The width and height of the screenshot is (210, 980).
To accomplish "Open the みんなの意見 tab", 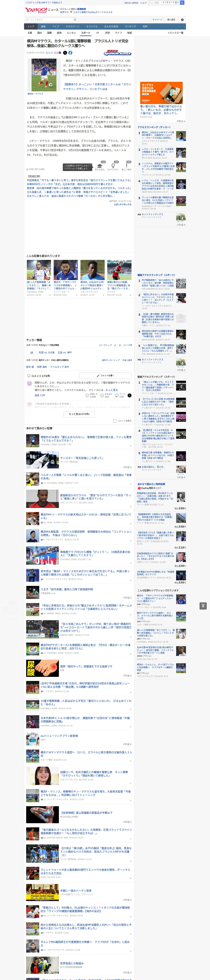I will tap(111, 26).
